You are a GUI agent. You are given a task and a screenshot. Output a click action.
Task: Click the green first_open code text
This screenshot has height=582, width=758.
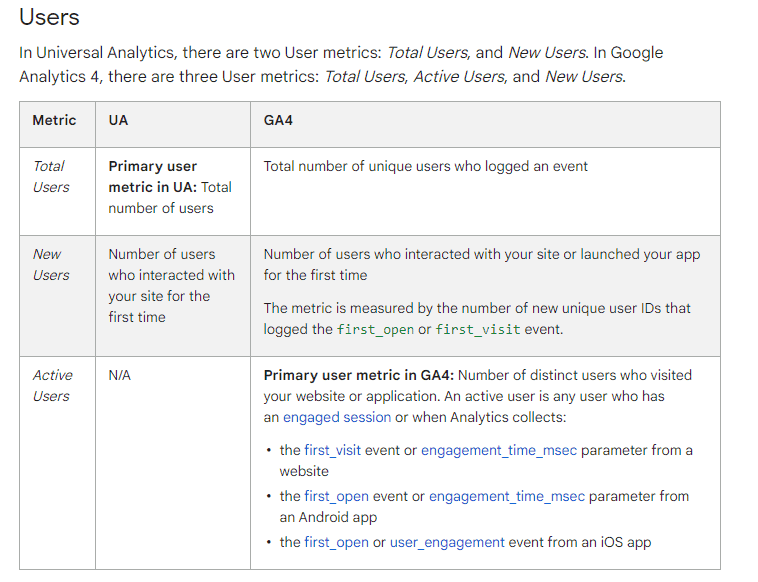[375, 329]
